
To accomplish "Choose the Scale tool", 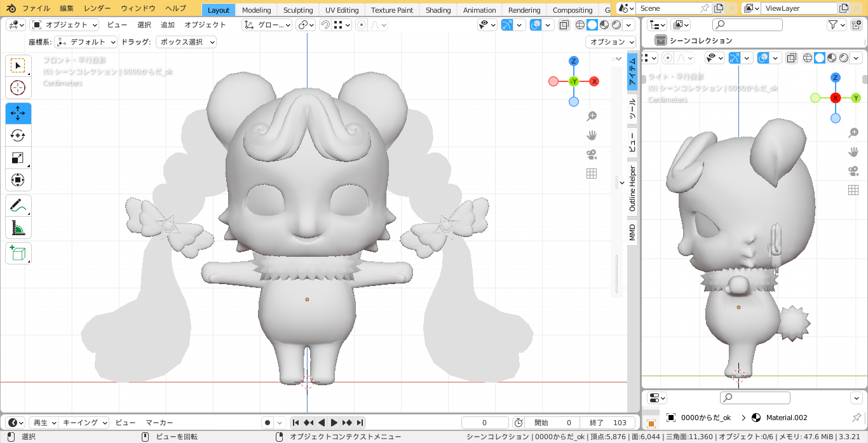I will tap(18, 158).
